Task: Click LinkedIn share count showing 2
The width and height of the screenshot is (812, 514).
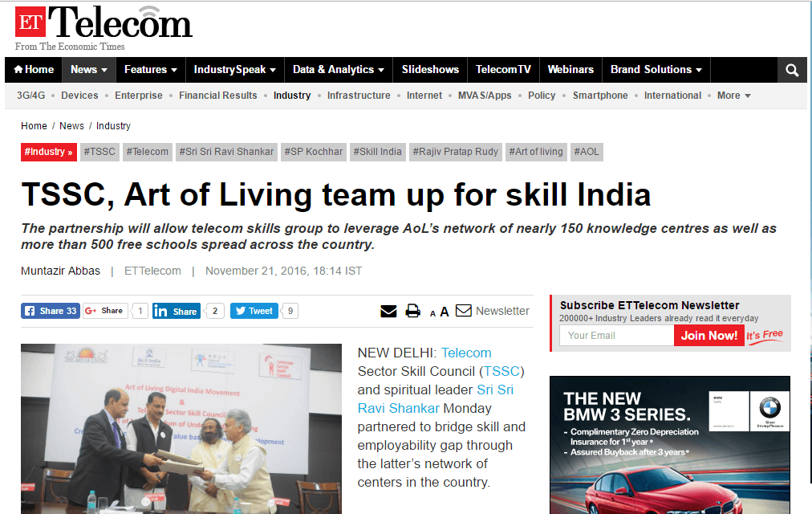Action: [215, 311]
